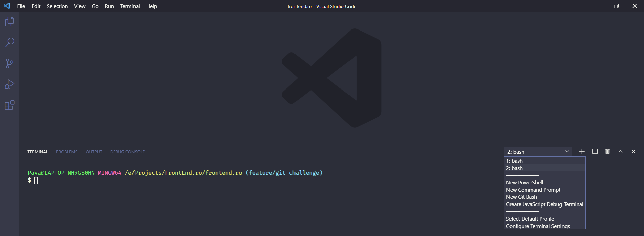Kill the terminal with trash icon
This screenshot has width=644, height=236.
click(607, 152)
